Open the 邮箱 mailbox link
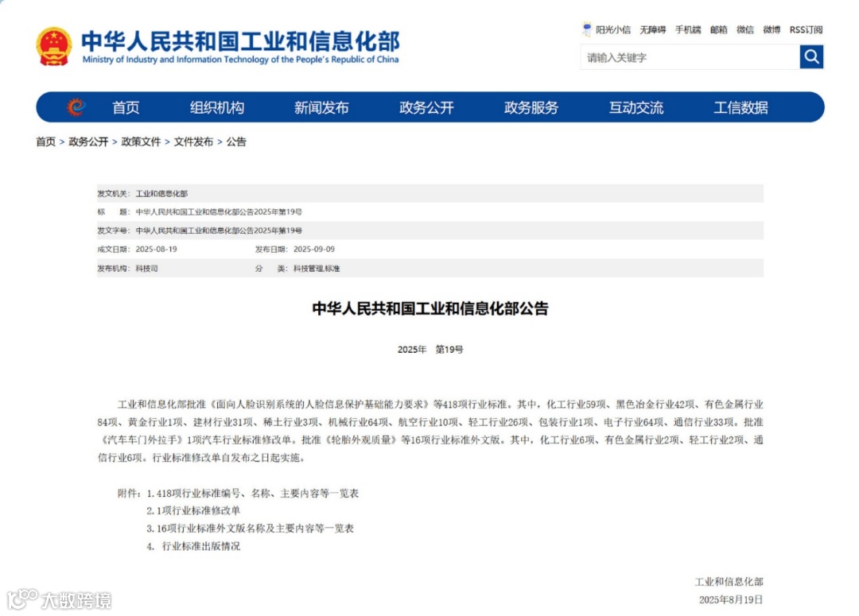This screenshot has height=616, width=859. point(719,29)
